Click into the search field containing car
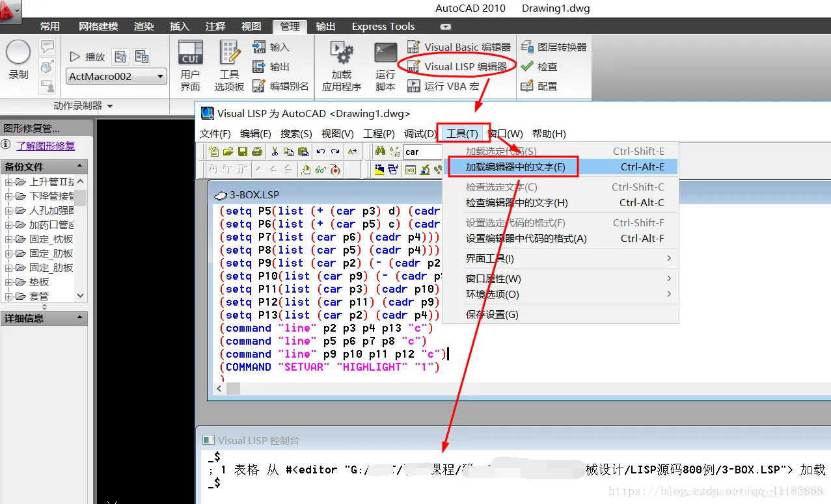The width and height of the screenshot is (831, 504). pos(423,152)
